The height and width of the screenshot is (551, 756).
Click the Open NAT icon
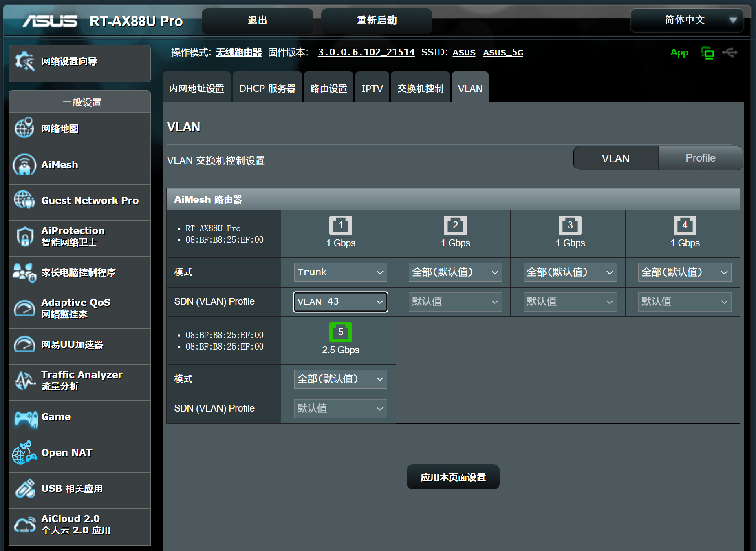pyautogui.click(x=24, y=452)
